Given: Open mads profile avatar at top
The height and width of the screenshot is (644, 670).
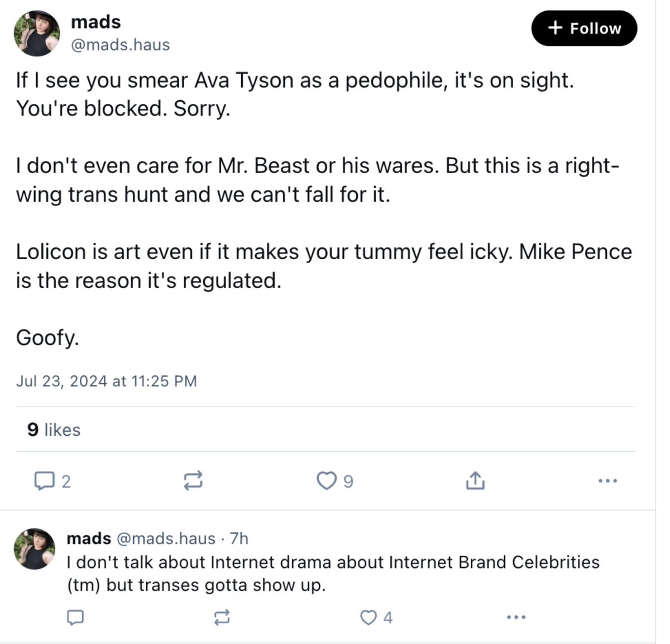Looking at the screenshot, I should pos(37,34).
